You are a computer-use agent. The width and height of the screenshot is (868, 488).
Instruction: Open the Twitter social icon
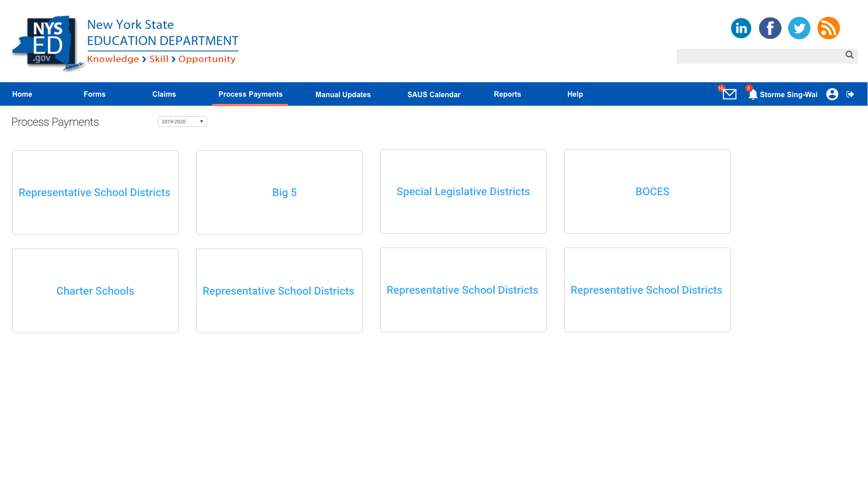click(x=799, y=28)
